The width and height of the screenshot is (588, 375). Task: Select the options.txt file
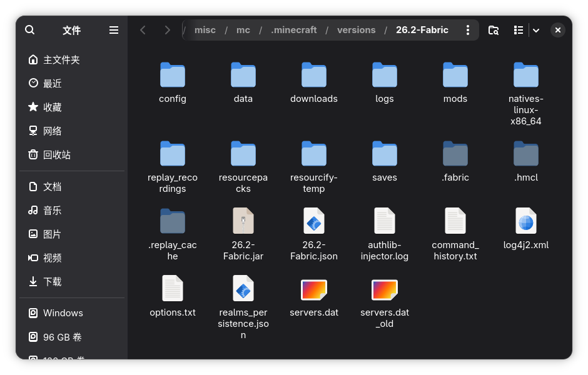point(173,296)
